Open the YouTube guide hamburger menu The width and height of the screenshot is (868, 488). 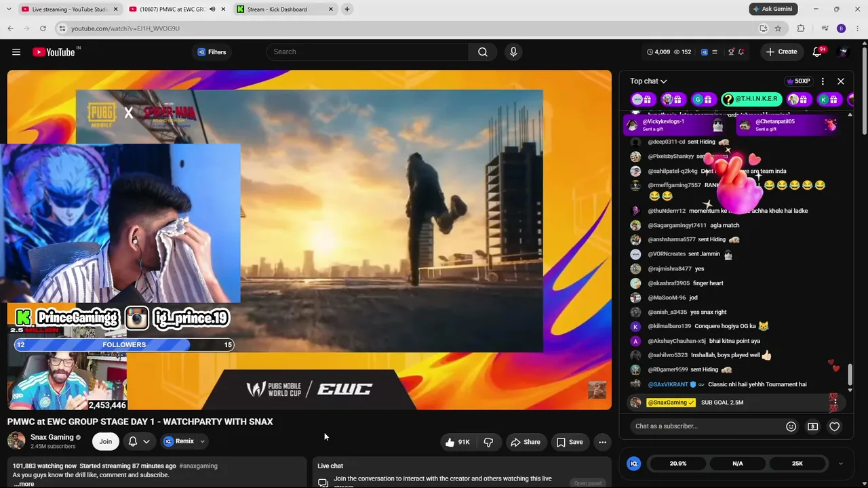[16, 52]
